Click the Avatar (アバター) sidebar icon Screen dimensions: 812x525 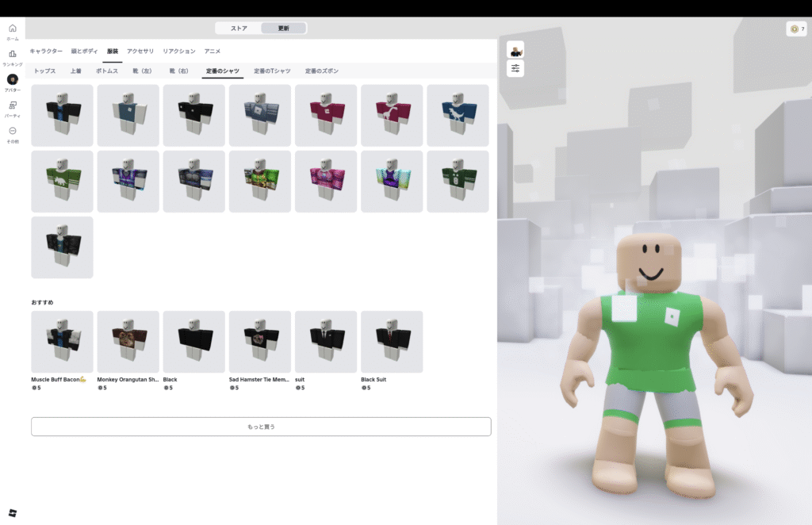coord(13,80)
